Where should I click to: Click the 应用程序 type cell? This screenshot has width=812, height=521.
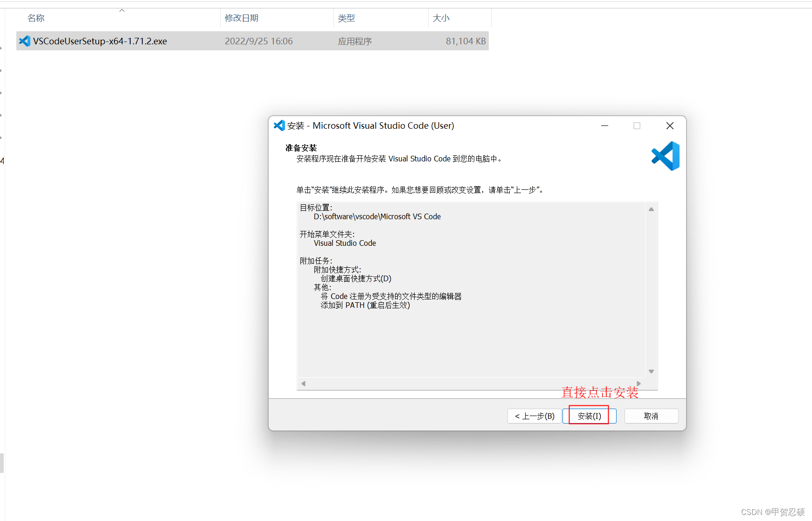point(355,41)
